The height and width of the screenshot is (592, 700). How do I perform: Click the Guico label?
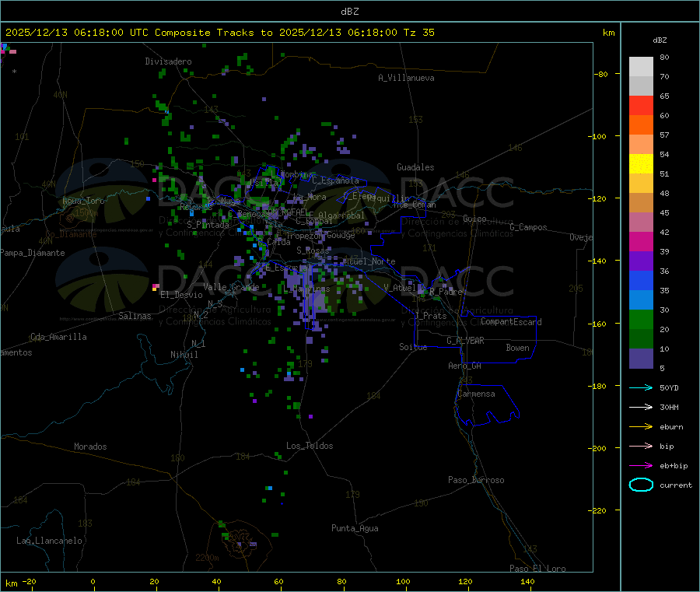(474, 219)
